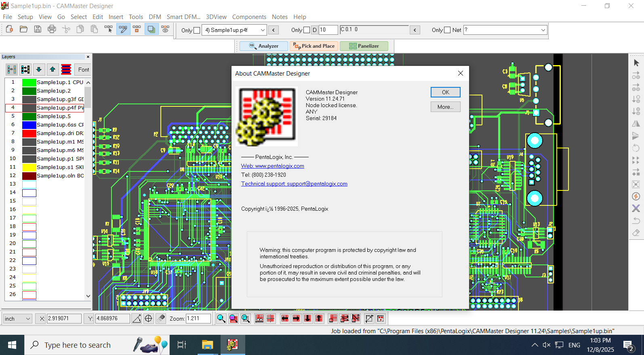The width and height of the screenshot is (644, 355).
Task: Toggle the Only checkbox beside D code field
Action: 307,30
